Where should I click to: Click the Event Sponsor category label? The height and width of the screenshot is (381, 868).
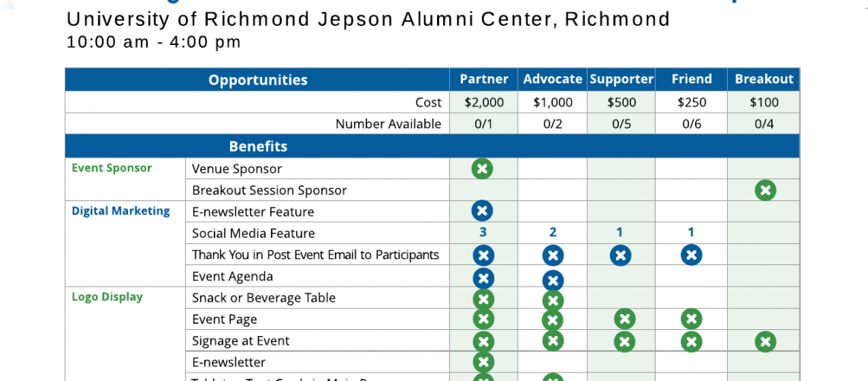pyautogui.click(x=112, y=168)
